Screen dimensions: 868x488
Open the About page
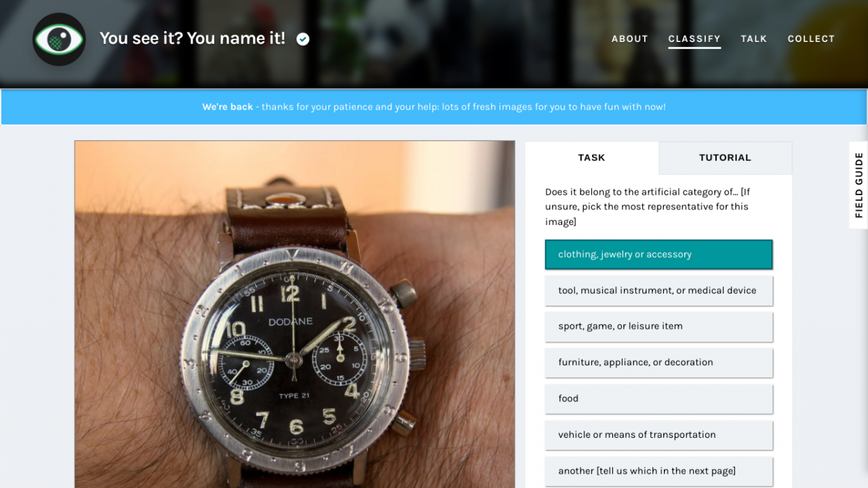click(x=630, y=39)
